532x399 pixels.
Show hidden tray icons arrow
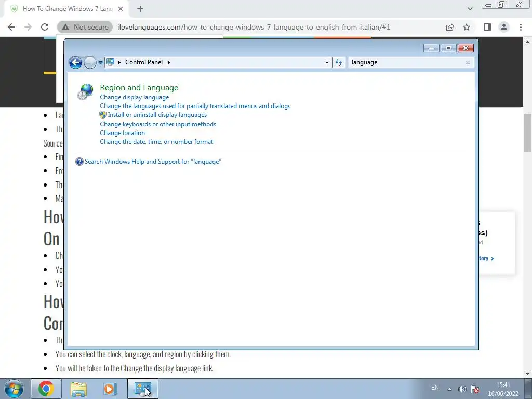click(449, 389)
